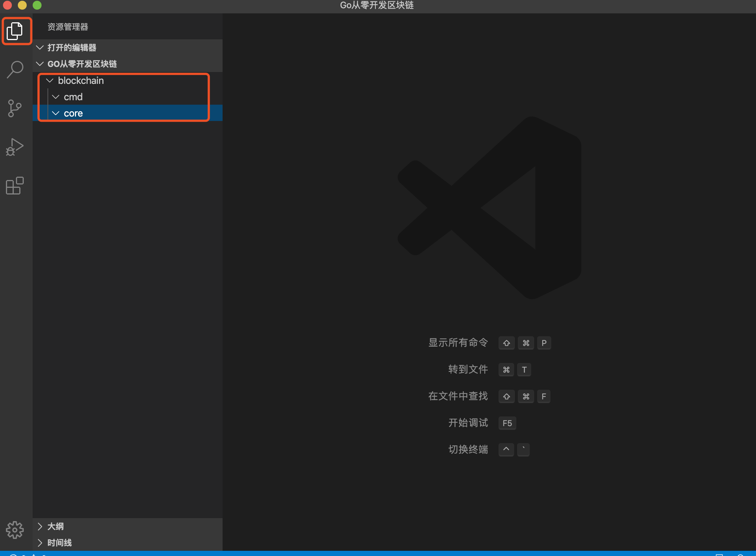This screenshot has height=556, width=756.
Task: Click the 切换终端 shortcut label
Action: (468, 449)
